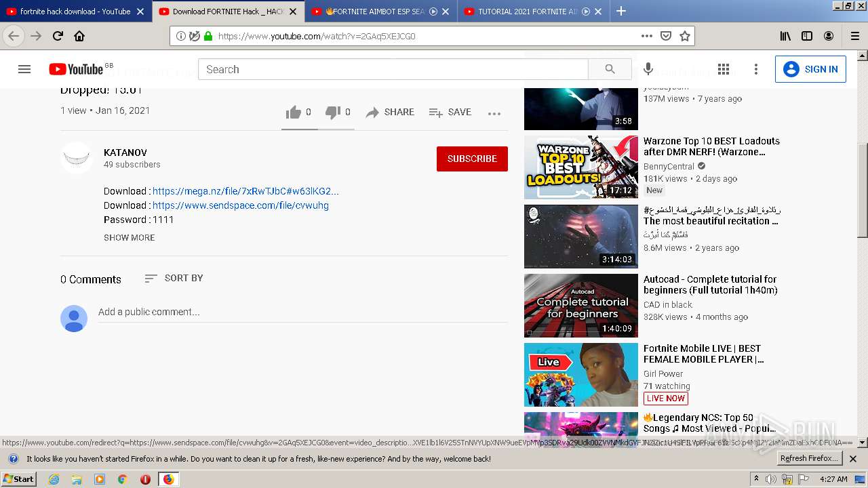
Task: Toggle the Firefox sidebar icon
Action: (807, 36)
